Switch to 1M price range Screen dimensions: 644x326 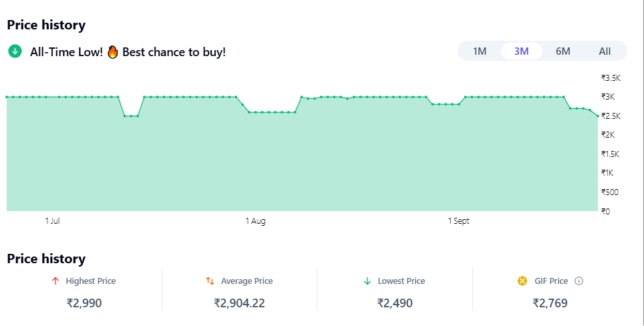click(480, 51)
